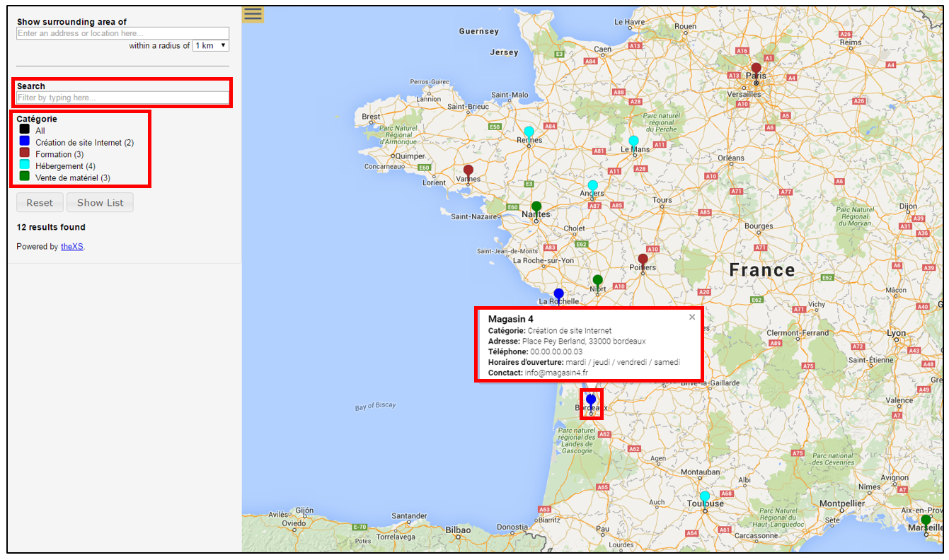Select the green marker near Nantes

536,205
